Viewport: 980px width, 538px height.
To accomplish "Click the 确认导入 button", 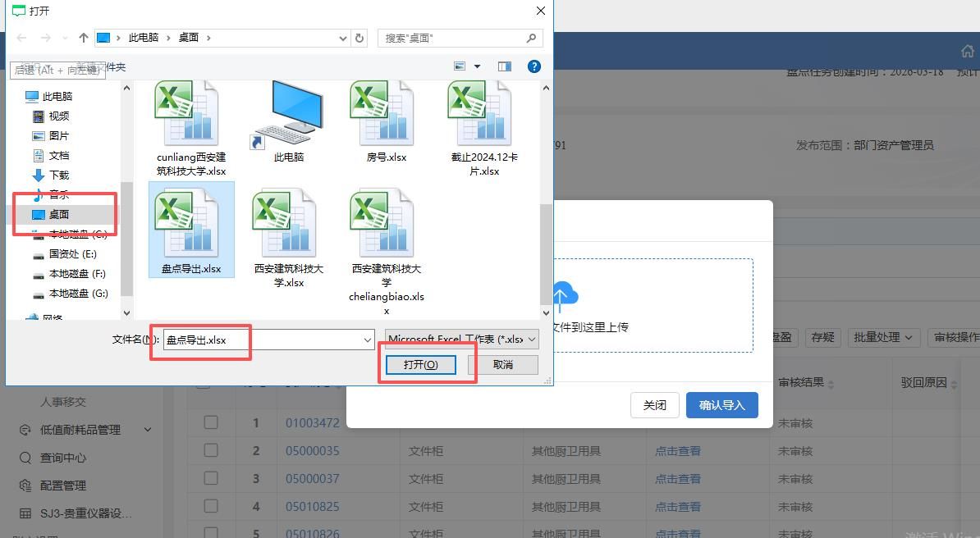I will 721,405.
